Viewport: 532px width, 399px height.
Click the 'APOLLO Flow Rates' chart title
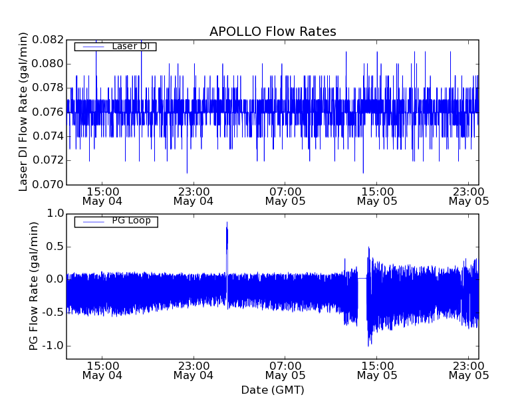click(273, 31)
